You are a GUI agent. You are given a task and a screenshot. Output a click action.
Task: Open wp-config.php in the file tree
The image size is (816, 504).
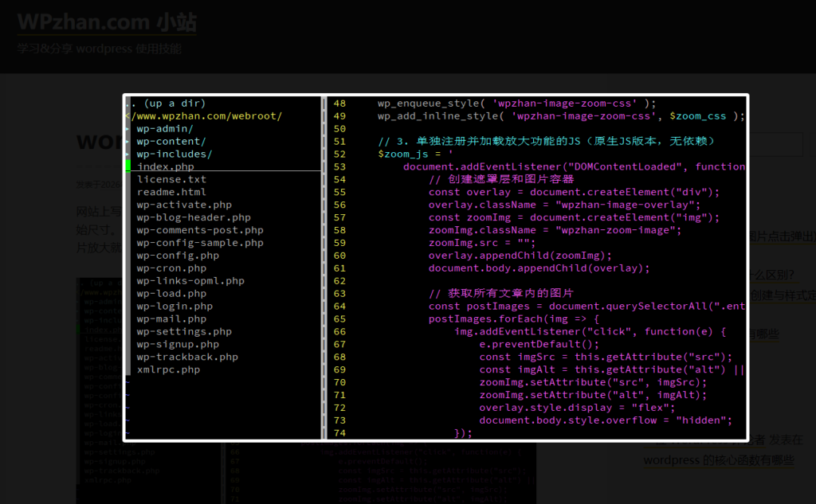pyautogui.click(x=178, y=256)
